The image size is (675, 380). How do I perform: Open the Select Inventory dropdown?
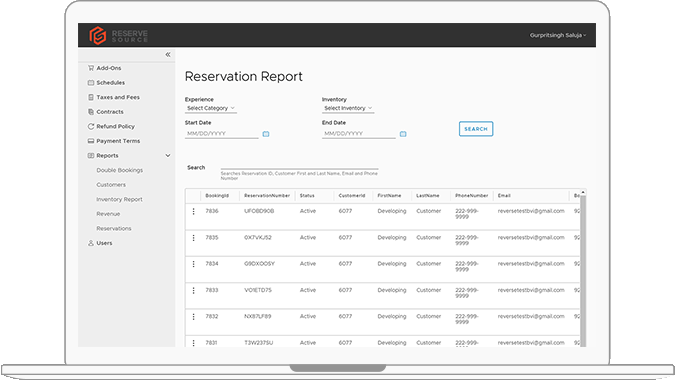click(x=348, y=108)
